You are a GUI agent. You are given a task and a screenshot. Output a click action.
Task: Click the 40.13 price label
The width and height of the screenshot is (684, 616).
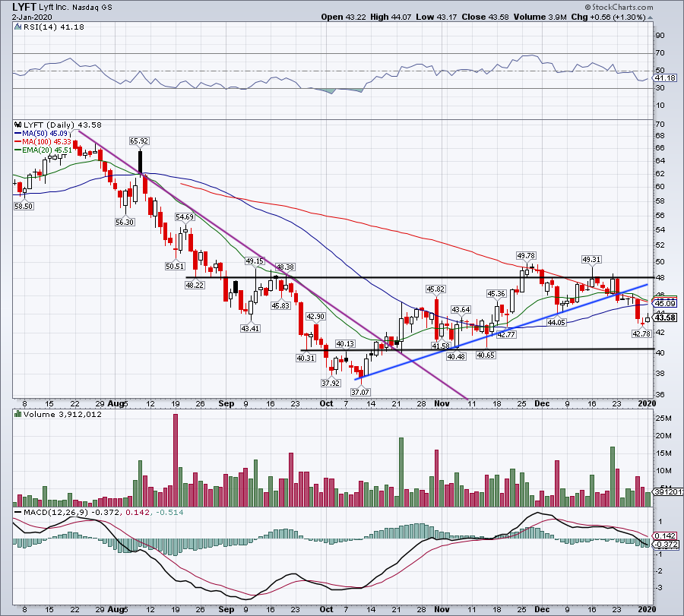click(x=345, y=344)
